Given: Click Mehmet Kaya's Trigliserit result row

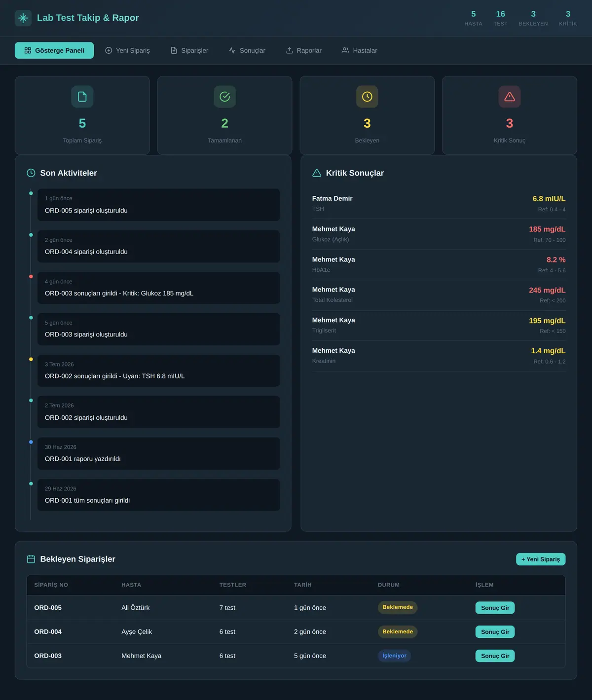Looking at the screenshot, I should pyautogui.click(x=439, y=326).
